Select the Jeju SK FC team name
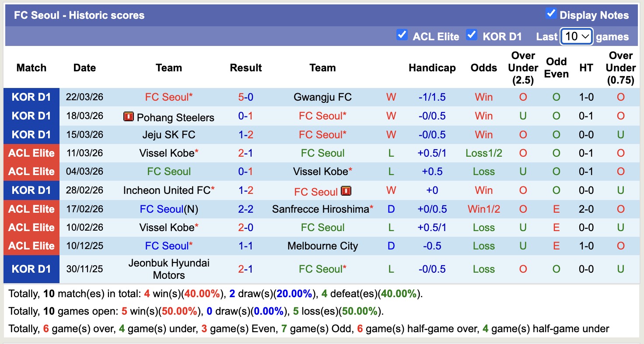Image resolution: width=644 pixels, height=344 pixels. 169,135
